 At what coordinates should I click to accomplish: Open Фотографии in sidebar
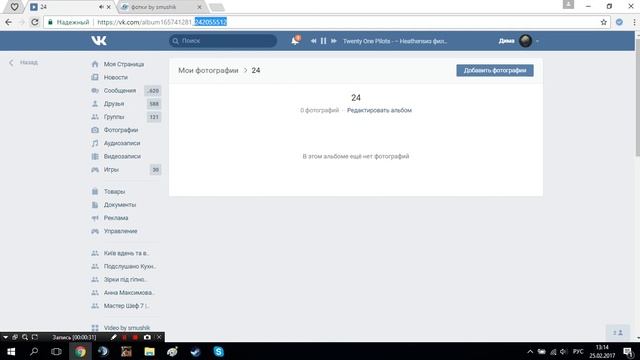[121, 130]
